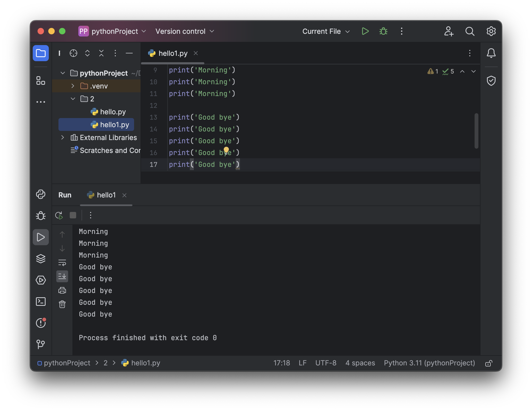Rerun hello1 in the Run panel

pyautogui.click(x=59, y=215)
